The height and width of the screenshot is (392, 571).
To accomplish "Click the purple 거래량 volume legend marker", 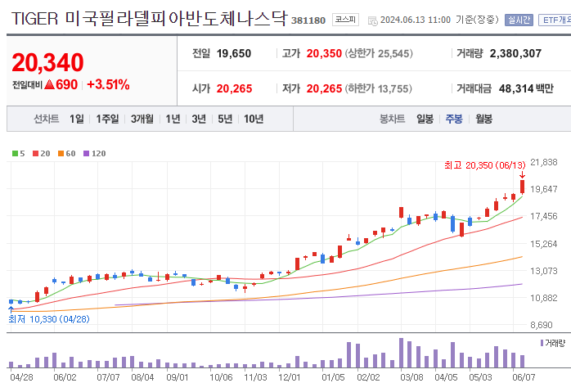I will 542,343.
